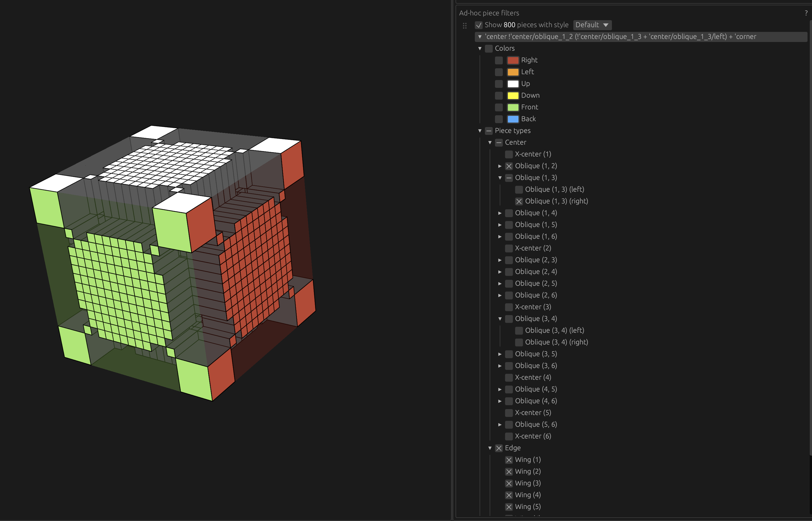Click the Right red color swatch
This screenshot has width=812, height=521.
[513, 60]
